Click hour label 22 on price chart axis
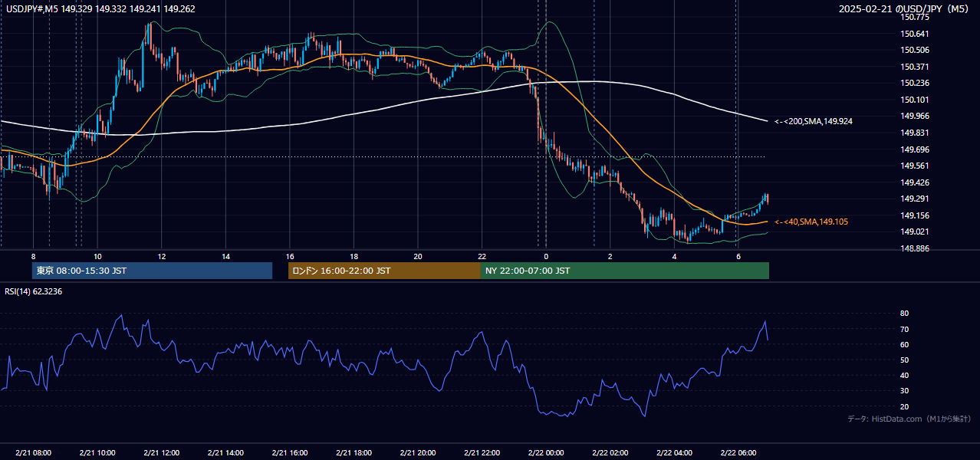The height and width of the screenshot is (460, 980). click(482, 256)
